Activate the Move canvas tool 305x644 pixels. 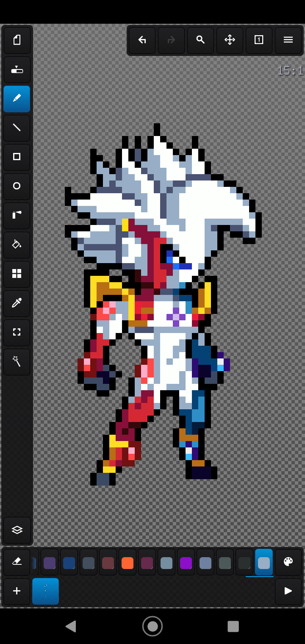230,40
